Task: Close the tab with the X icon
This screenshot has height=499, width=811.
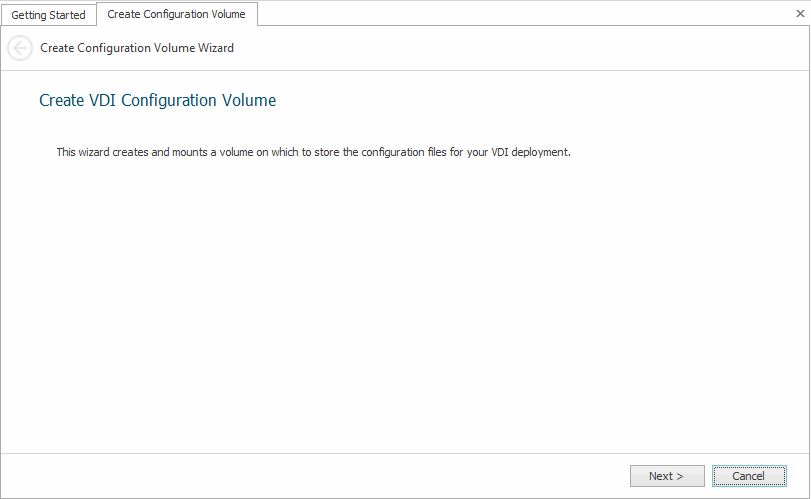Action: [795, 12]
